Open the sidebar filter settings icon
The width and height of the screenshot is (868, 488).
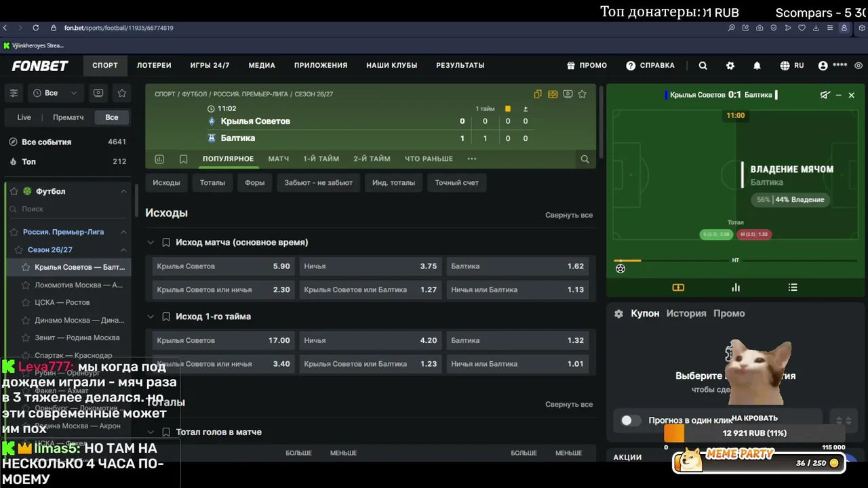pos(14,93)
